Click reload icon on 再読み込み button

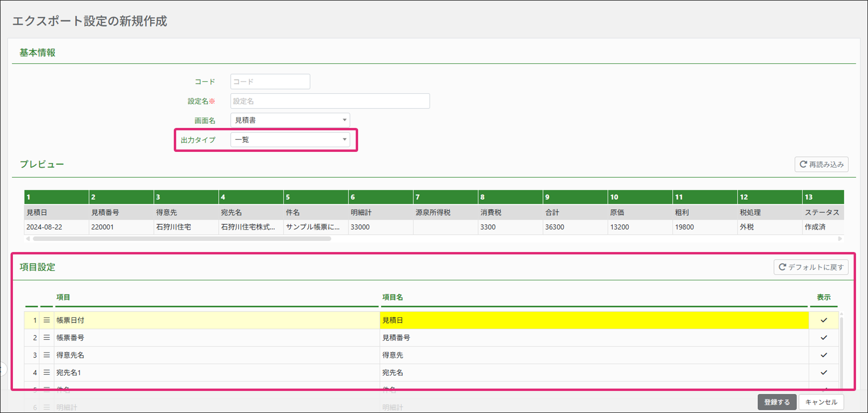803,164
